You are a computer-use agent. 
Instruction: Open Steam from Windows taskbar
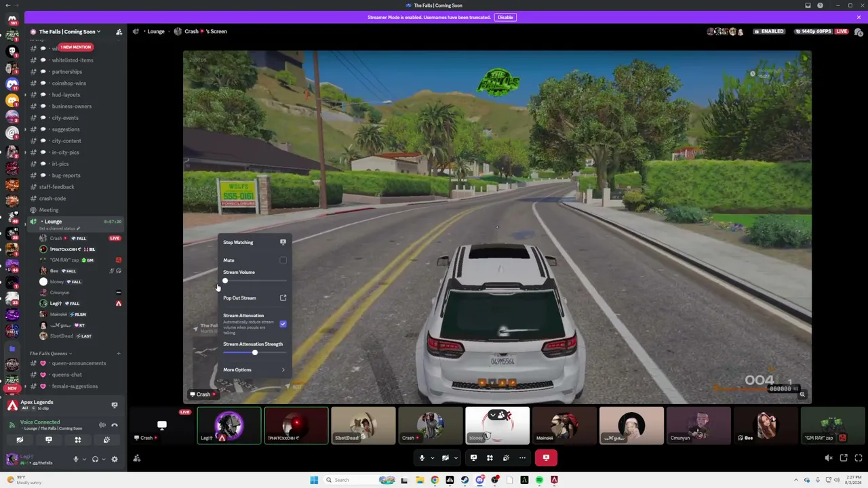click(x=465, y=480)
